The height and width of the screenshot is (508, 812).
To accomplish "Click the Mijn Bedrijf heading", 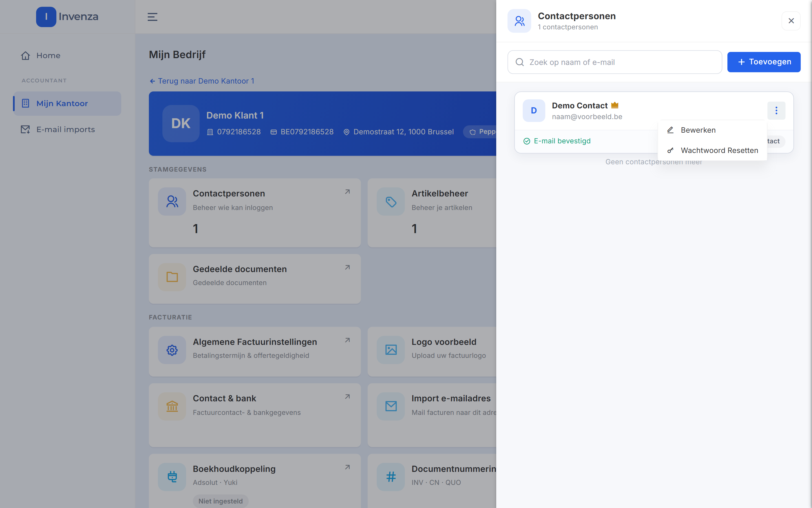I will [x=177, y=54].
